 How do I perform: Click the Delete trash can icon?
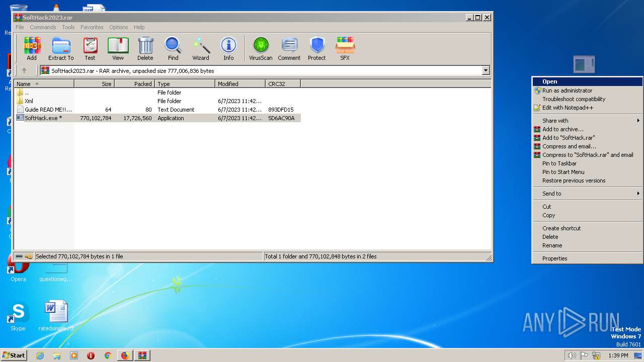coord(145,49)
